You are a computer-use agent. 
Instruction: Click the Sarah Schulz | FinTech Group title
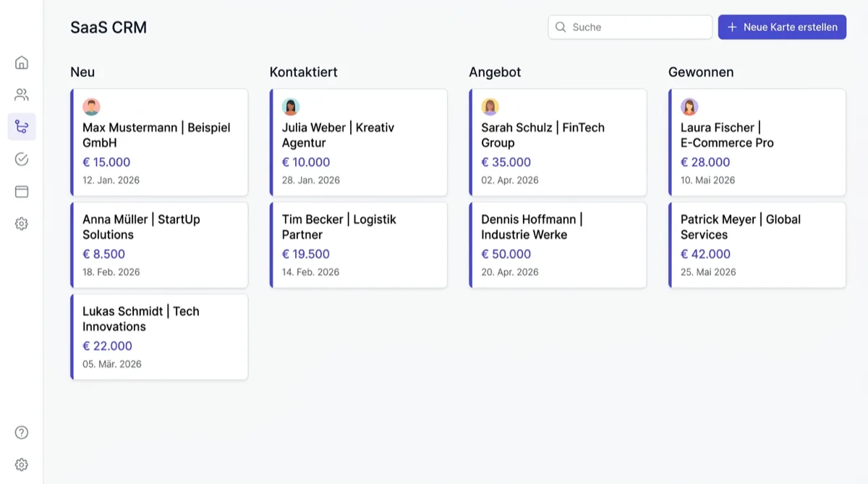(x=542, y=135)
